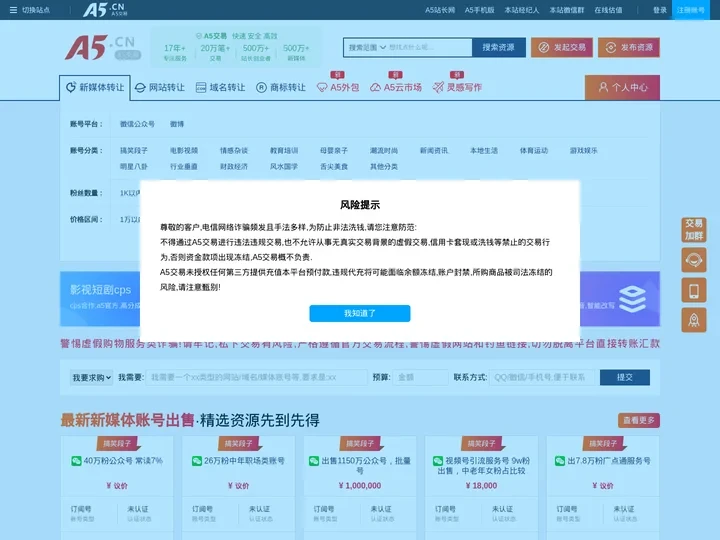Click 查看更多 button
This screenshot has width=720, height=540.
[x=639, y=420]
